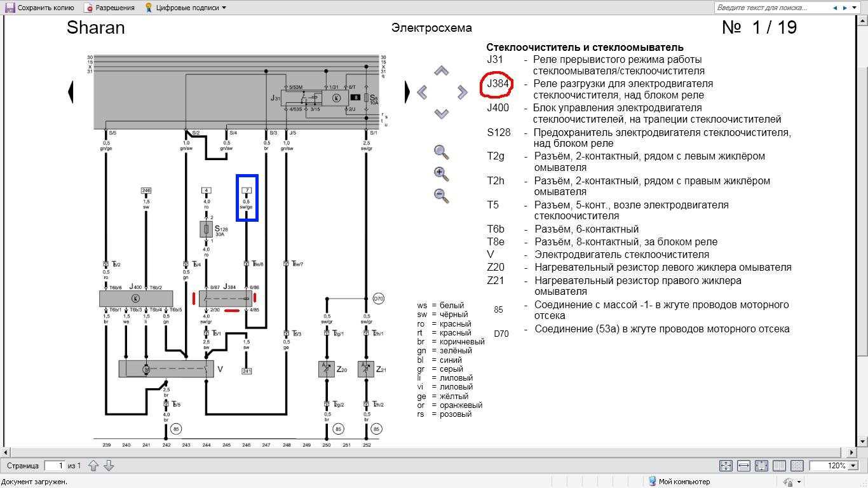
Task: Click the D70 legend entry
Action: click(x=641, y=330)
